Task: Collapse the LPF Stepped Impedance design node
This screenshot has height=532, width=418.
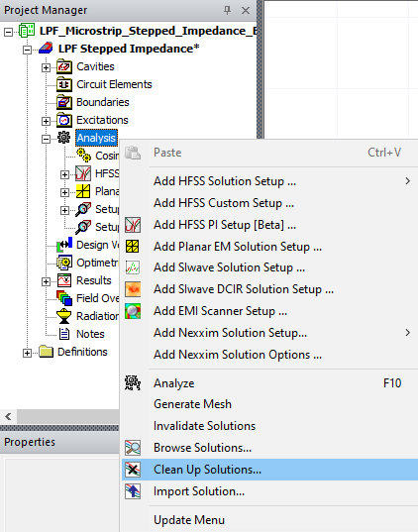Action: click(x=27, y=50)
